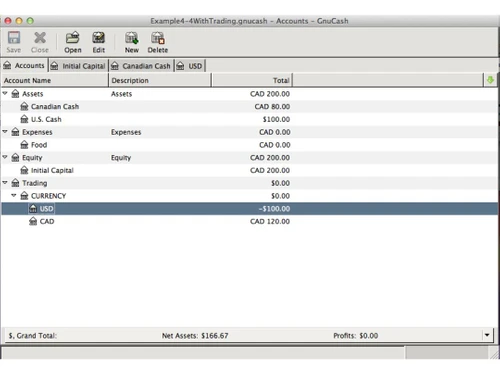The height and width of the screenshot is (375, 500).
Task: Collapse the Assets tree node
Action: (x=5, y=93)
